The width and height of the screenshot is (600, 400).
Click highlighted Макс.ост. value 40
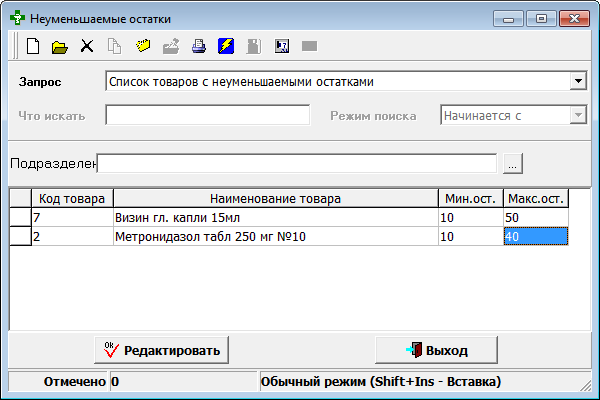pyautogui.click(x=536, y=236)
